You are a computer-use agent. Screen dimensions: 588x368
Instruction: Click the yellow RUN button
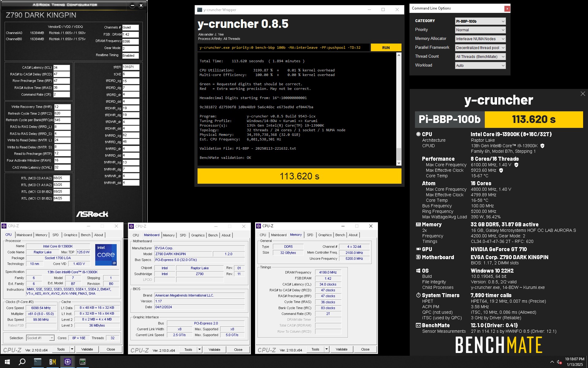pyautogui.click(x=386, y=48)
